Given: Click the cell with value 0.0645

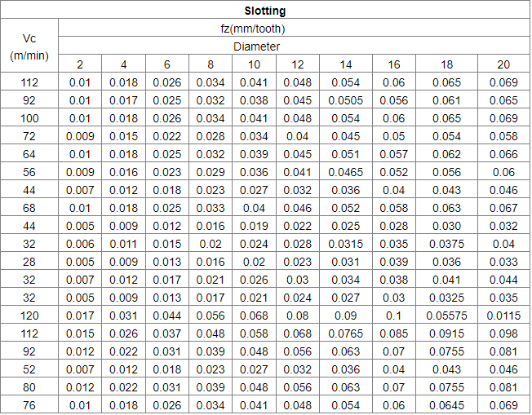Looking at the screenshot, I should (x=446, y=405).
